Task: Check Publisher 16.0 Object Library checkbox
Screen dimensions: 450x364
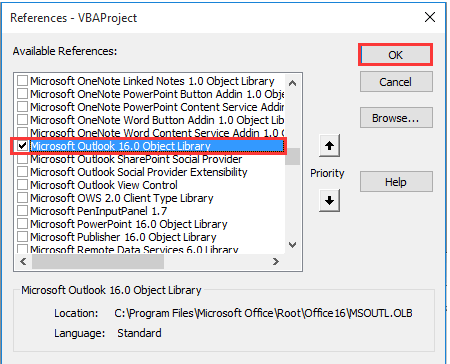Action: 22,237
